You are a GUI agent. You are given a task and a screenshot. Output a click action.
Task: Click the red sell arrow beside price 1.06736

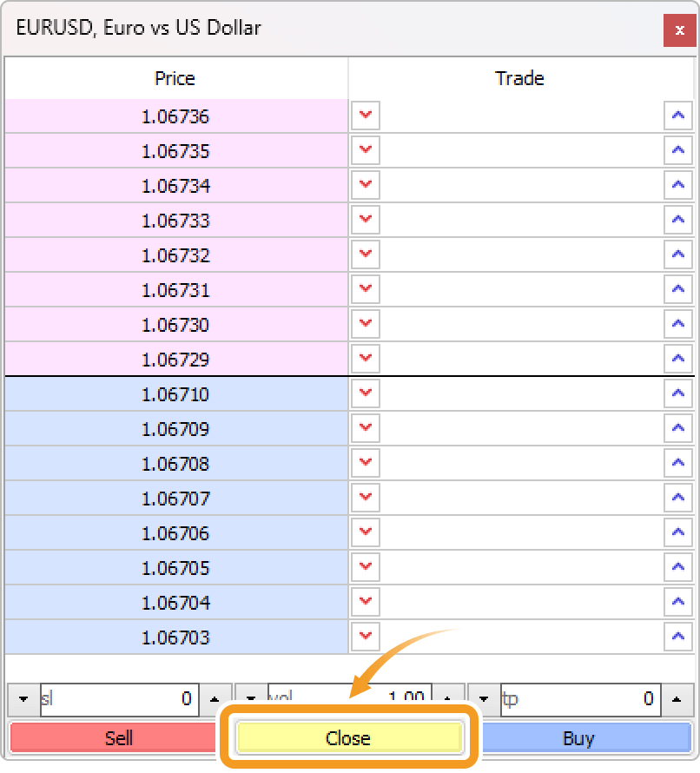click(365, 116)
